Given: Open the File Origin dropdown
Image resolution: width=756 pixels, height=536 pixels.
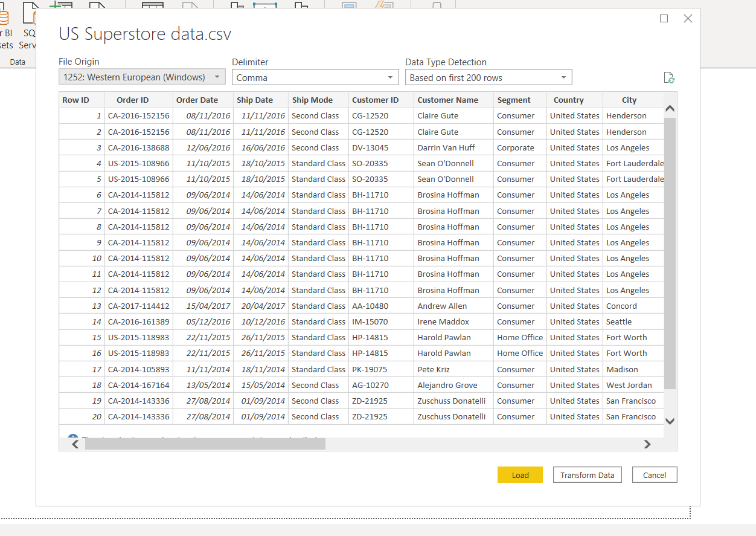Looking at the screenshot, I should pyautogui.click(x=142, y=77).
